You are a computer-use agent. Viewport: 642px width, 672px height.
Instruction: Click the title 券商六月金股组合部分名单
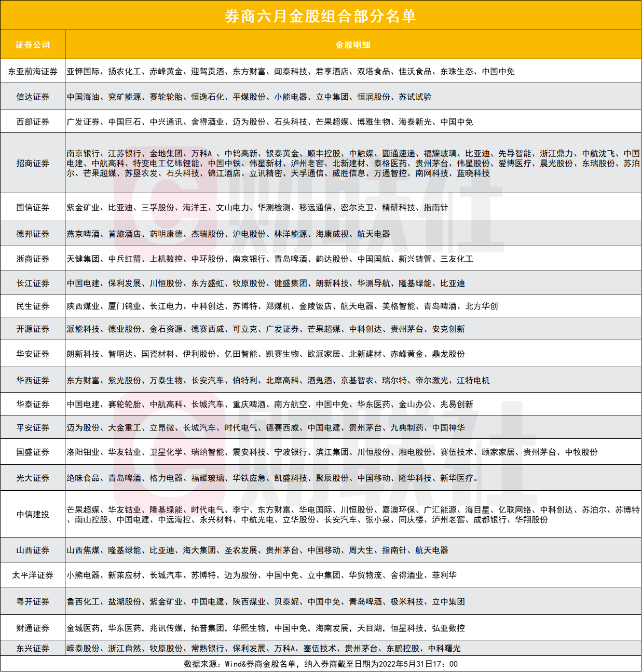click(x=320, y=16)
